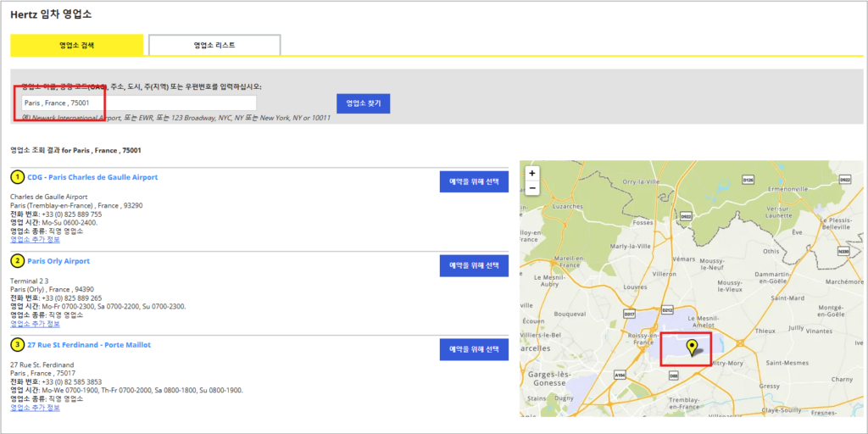Open Paris Orly Airport location link
The height and width of the screenshot is (434, 868).
pos(58,261)
